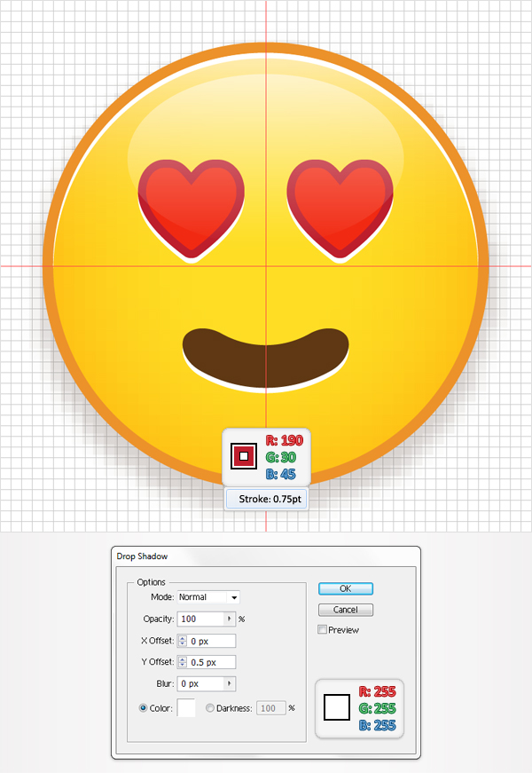Enable the Preview checkbox
Viewport: 532px width, 773px height.
tap(322, 629)
